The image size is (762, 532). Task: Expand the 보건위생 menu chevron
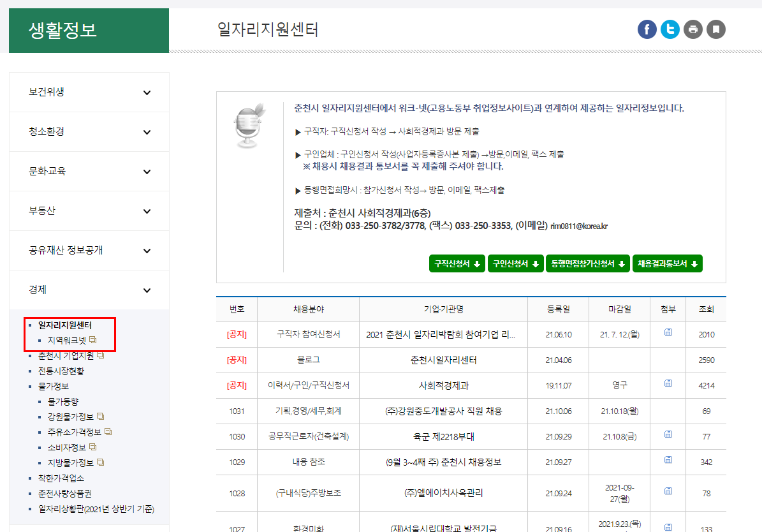point(147,93)
